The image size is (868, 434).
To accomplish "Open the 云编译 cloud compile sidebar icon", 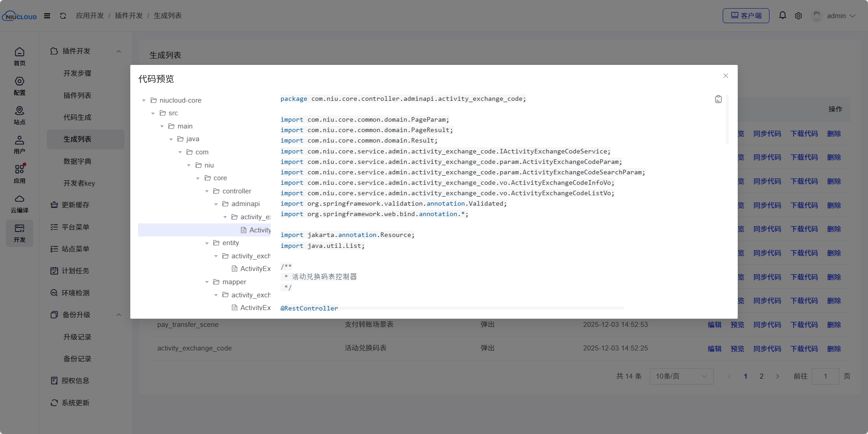I will click(x=20, y=203).
